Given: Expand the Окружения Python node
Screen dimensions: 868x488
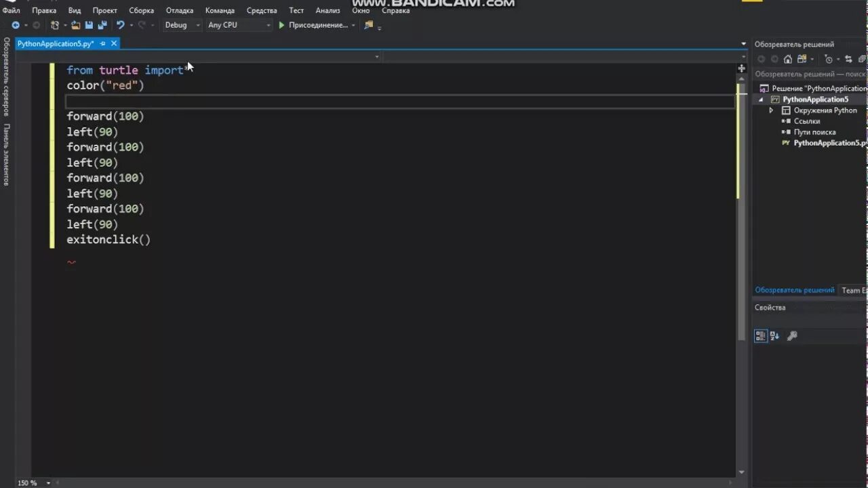Looking at the screenshot, I should (x=771, y=110).
